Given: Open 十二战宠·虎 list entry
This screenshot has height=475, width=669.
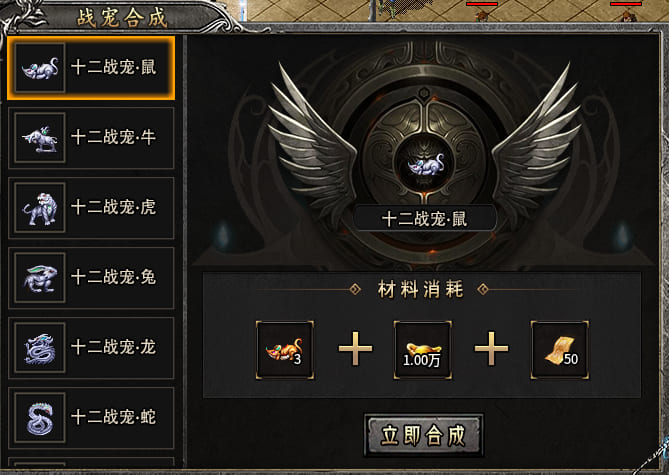Looking at the screenshot, I should (91, 208).
